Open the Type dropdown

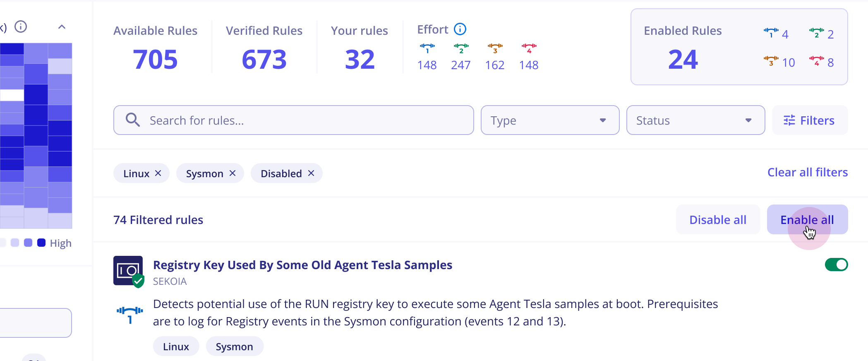pyautogui.click(x=549, y=120)
